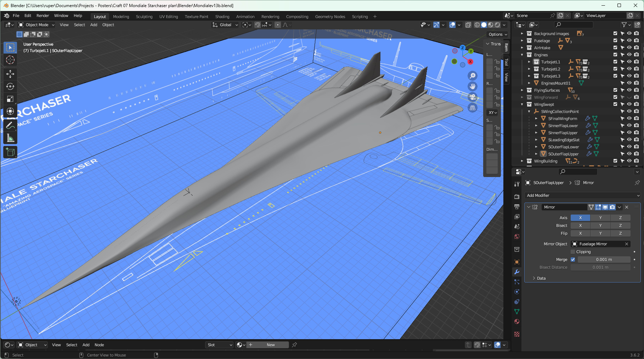Select the Move tool
The height and width of the screenshot is (359, 644).
coord(10,74)
